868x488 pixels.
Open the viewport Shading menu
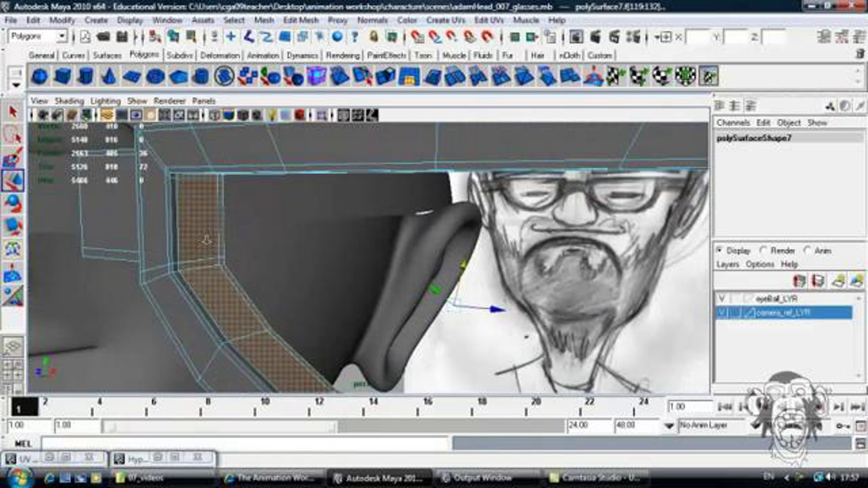(69, 101)
